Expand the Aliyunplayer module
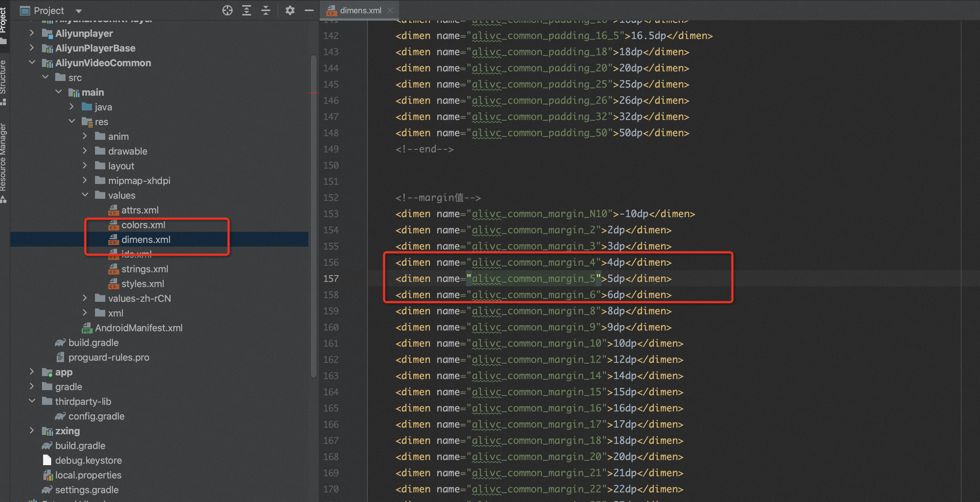The height and width of the screenshot is (502, 980). (32, 33)
